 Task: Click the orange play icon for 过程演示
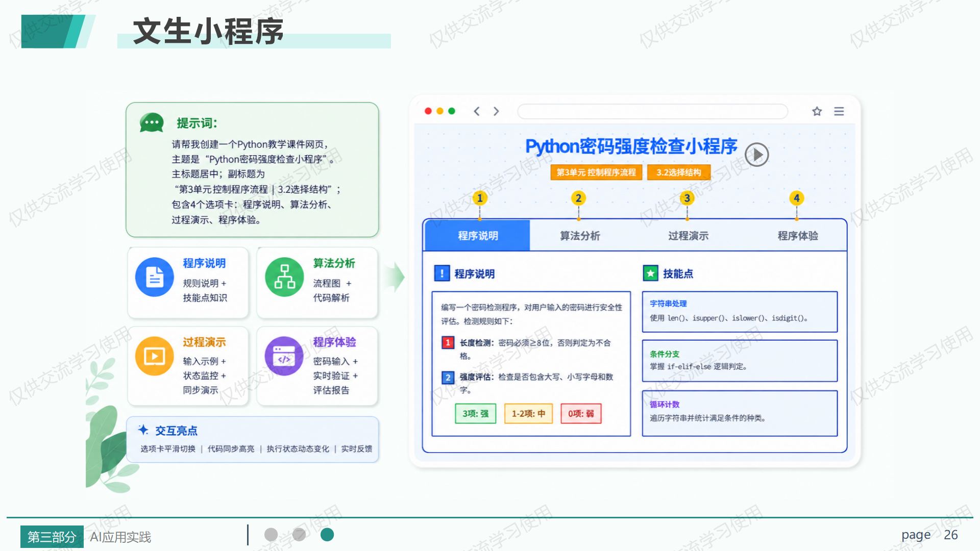coord(154,356)
